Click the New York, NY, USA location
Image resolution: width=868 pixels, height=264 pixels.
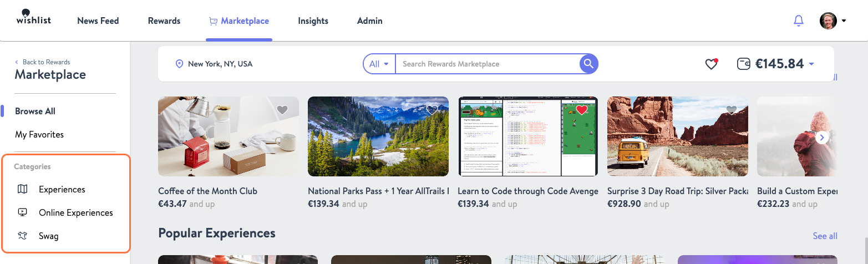tap(220, 64)
